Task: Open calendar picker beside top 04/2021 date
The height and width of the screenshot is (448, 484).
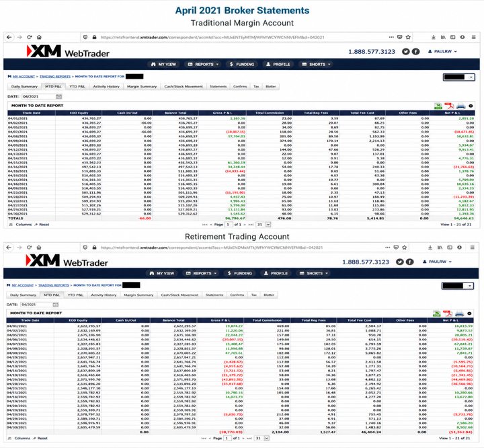Action: point(58,96)
